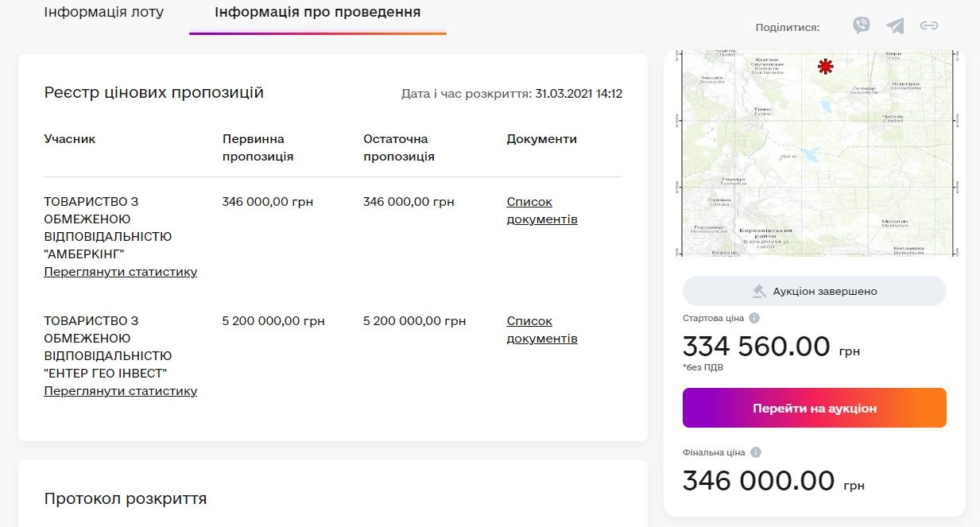Share the lot via Telegram icon

895,25
